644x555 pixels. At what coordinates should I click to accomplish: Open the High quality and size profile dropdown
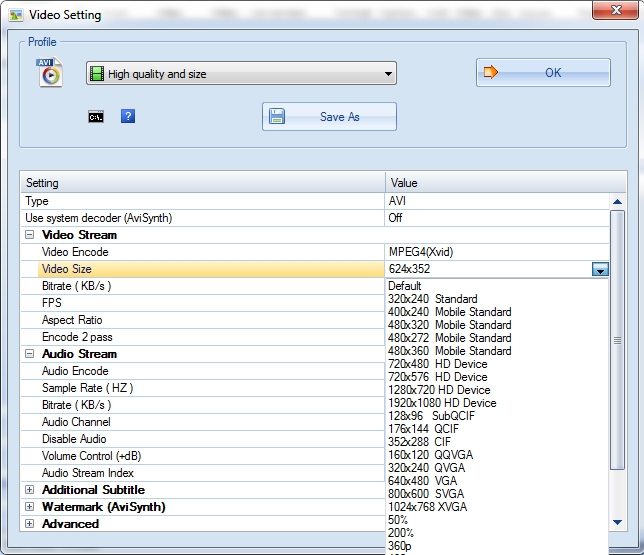click(x=241, y=74)
